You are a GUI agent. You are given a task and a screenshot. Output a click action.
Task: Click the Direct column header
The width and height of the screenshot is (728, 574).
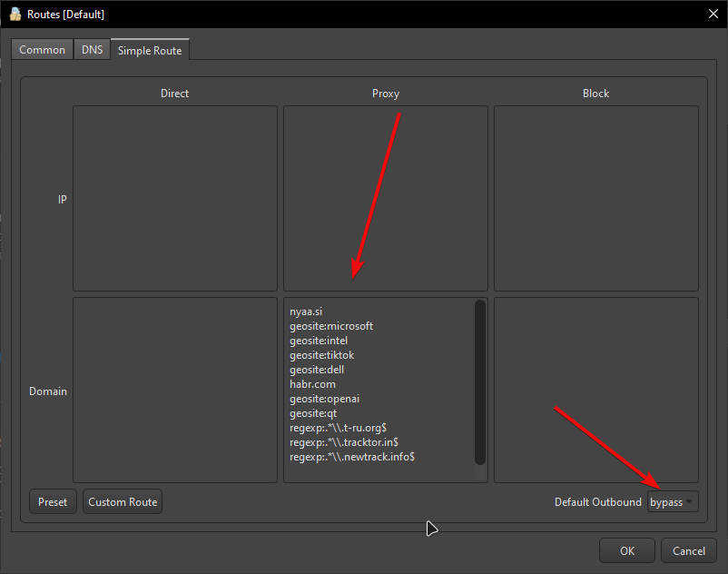coord(174,94)
